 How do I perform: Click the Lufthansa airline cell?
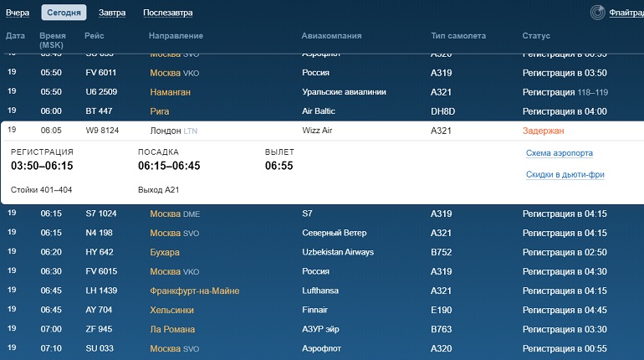(320, 291)
